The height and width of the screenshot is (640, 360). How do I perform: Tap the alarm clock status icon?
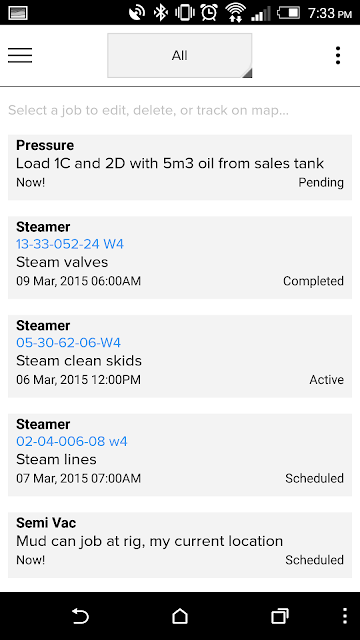(209, 13)
